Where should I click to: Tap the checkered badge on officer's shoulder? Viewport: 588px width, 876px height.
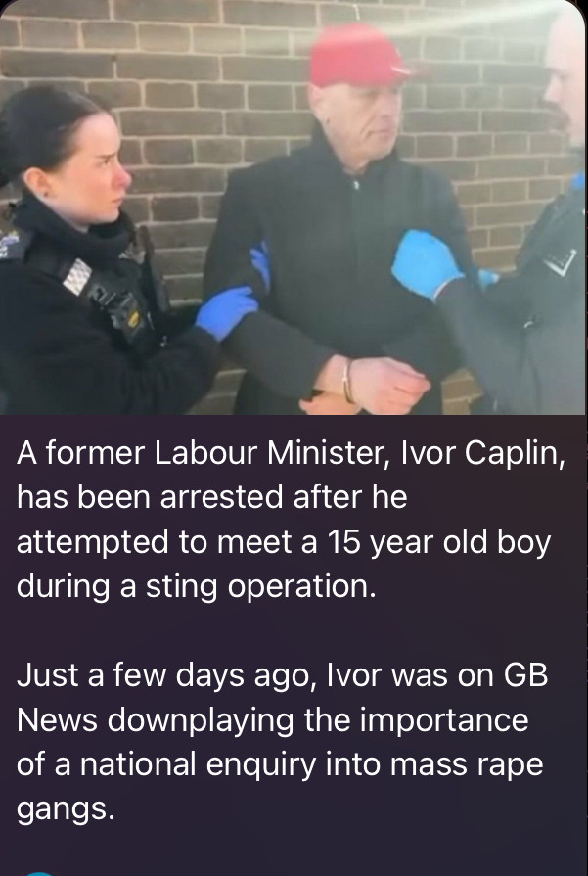click(x=77, y=277)
